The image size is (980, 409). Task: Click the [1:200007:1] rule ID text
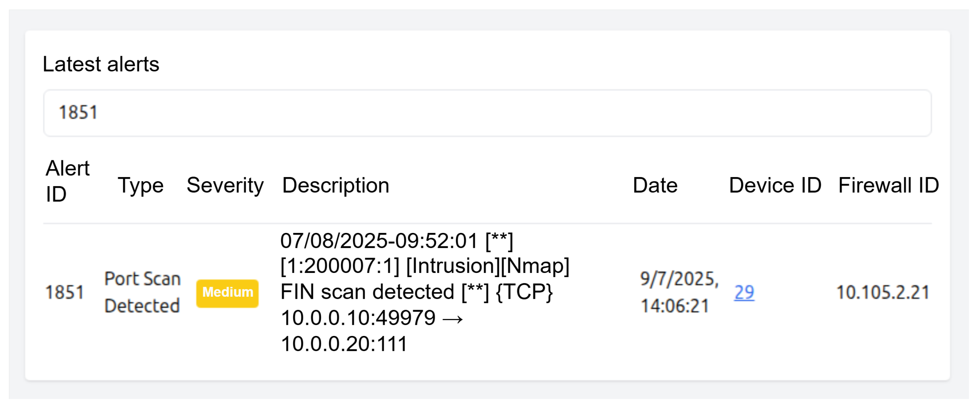point(340,266)
